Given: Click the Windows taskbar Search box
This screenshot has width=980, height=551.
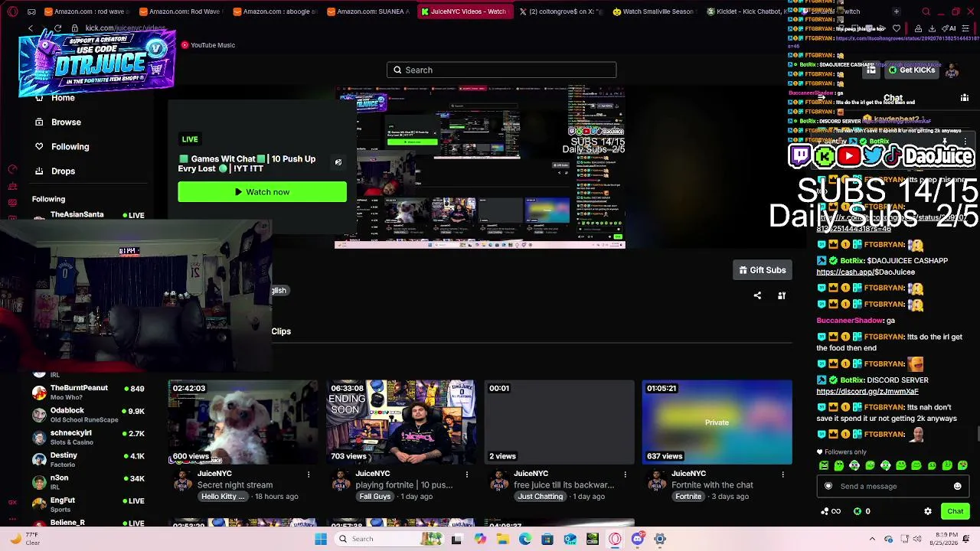Looking at the screenshot, I should pos(390,539).
